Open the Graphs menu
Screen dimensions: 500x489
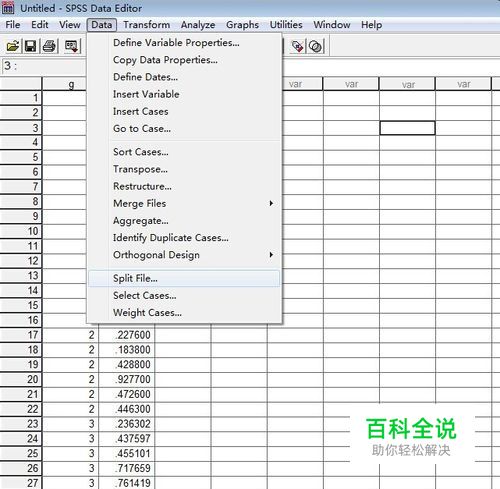242,25
